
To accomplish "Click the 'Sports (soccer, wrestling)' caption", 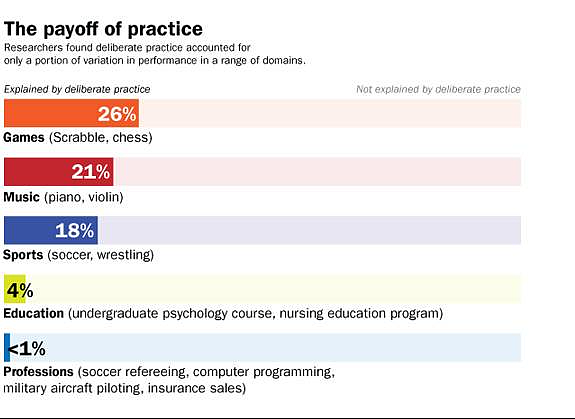I will (x=78, y=255).
